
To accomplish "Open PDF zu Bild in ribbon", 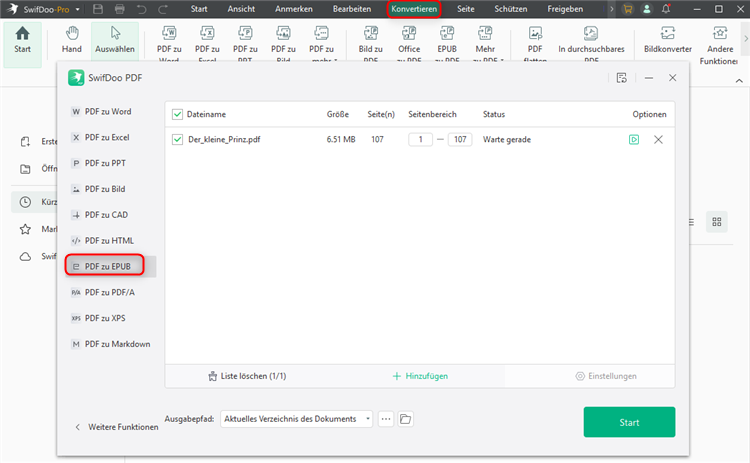I will click(x=283, y=43).
